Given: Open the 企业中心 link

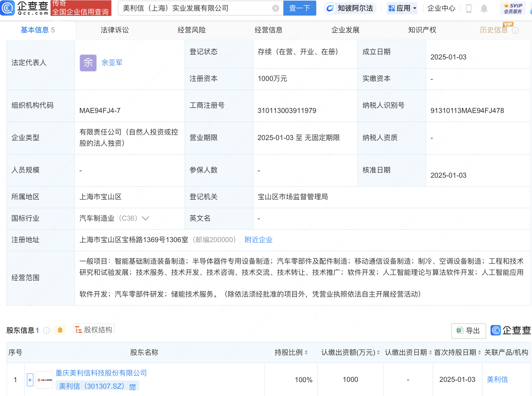Looking at the screenshot, I should coord(441,8).
